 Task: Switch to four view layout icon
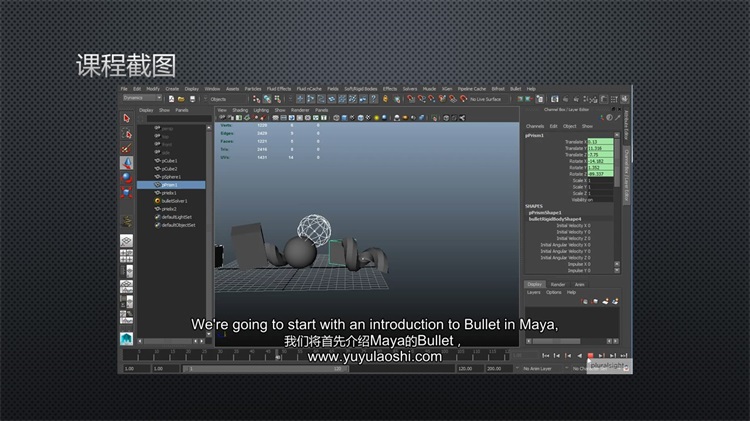coord(126,256)
